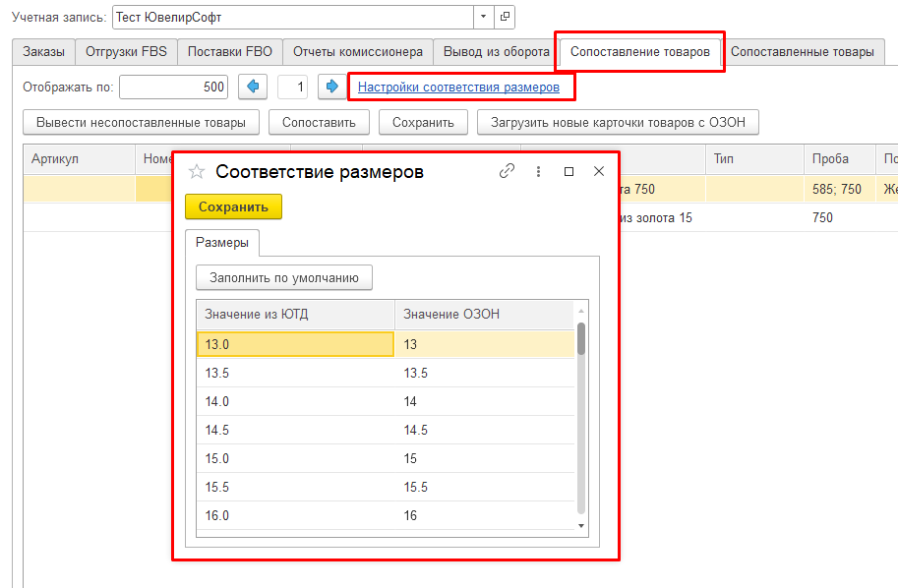Select the Размеры tab in dialog
Image resolution: width=898 pixels, height=588 pixels.
222,242
